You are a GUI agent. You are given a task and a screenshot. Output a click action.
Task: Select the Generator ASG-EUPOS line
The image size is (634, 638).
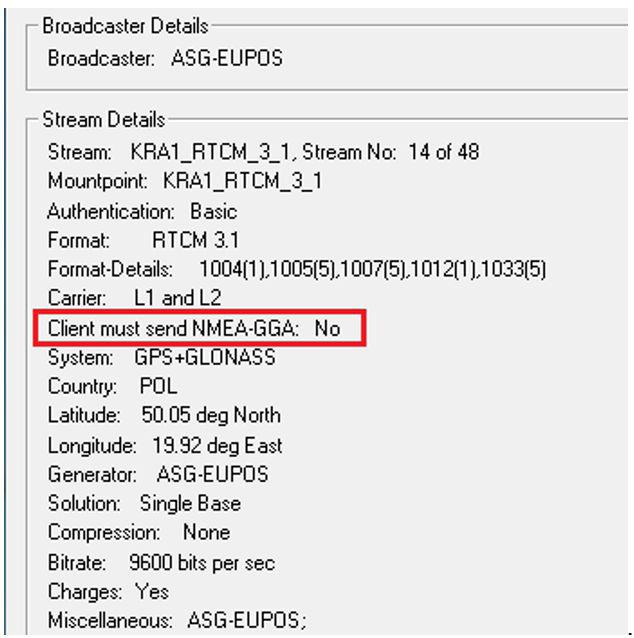pos(158,474)
